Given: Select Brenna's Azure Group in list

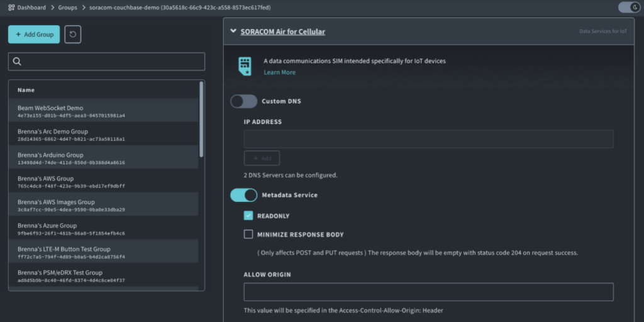Looking at the screenshot, I should 47,226.
